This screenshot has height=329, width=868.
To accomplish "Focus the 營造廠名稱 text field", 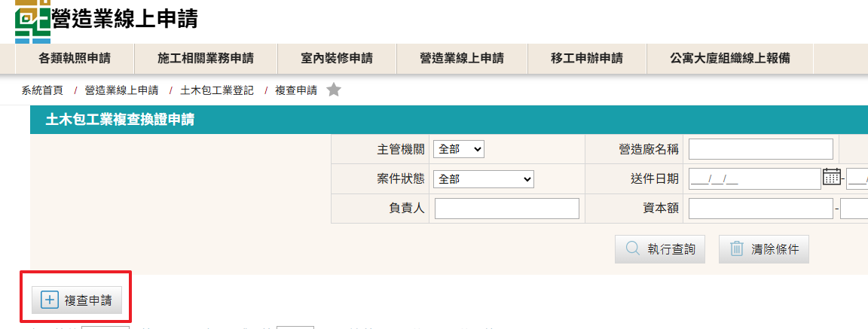I will pos(761,150).
